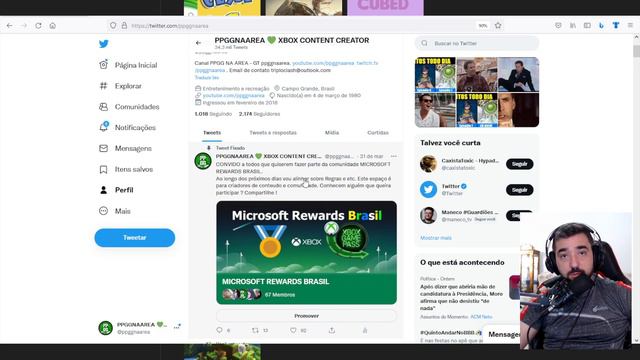The height and width of the screenshot is (360, 640).
Task: Switch to the Tweets tab
Action: pyautogui.click(x=212, y=133)
